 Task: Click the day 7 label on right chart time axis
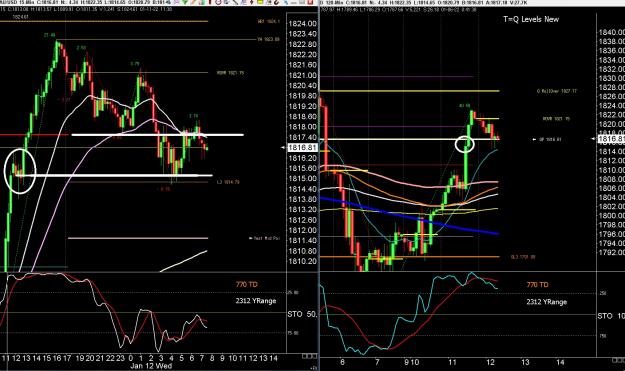[377, 362]
